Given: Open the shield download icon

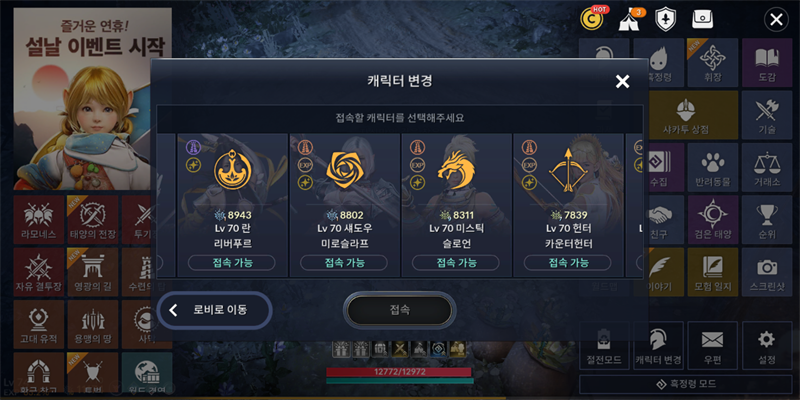Looking at the screenshot, I should (665, 19).
